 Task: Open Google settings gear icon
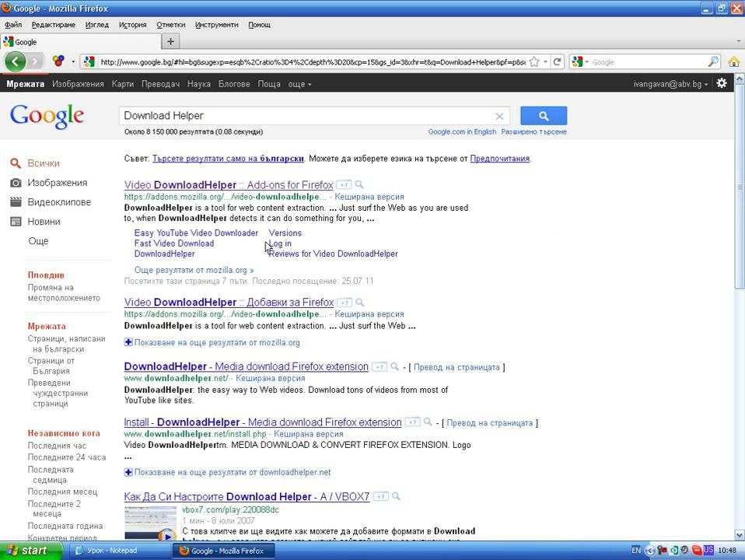(x=722, y=83)
